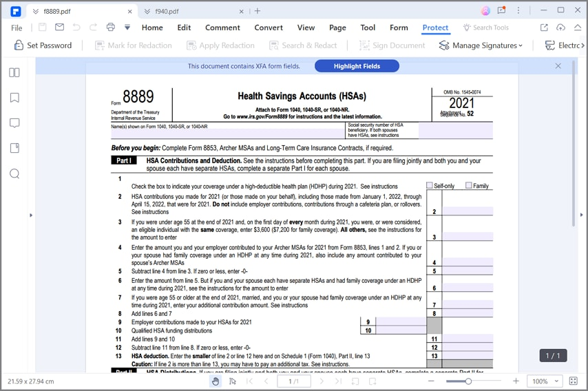Click the print icon in toolbar
Screen dimensions: 588x391
click(x=110, y=28)
